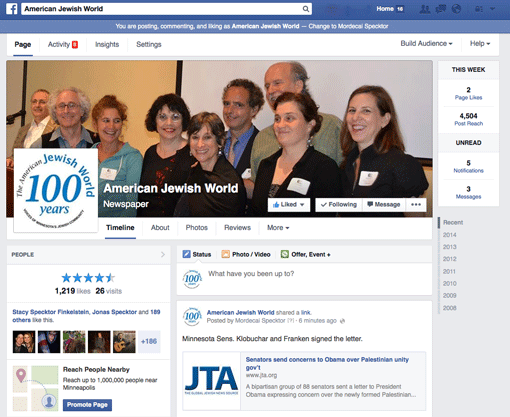Open the Insights tab

click(x=107, y=44)
